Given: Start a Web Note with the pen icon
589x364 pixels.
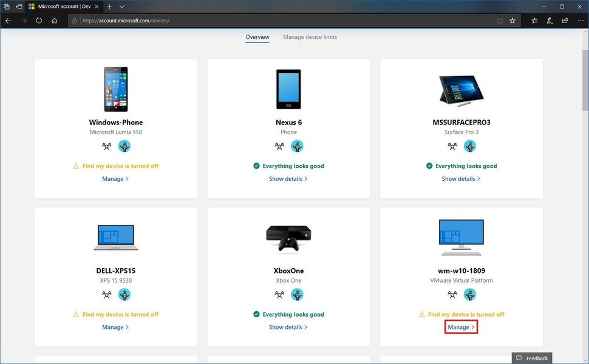Looking at the screenshot, I should (x=549, y=20).
